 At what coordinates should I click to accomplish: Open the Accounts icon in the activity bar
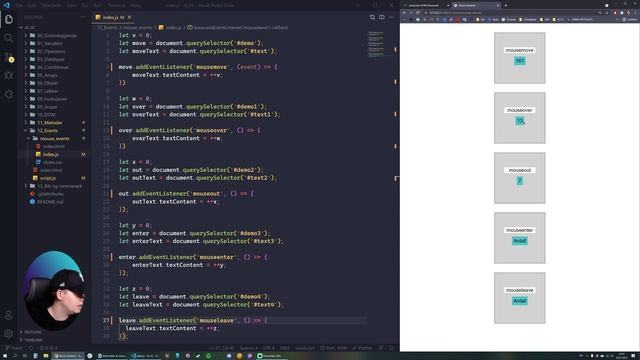(9, 315)
